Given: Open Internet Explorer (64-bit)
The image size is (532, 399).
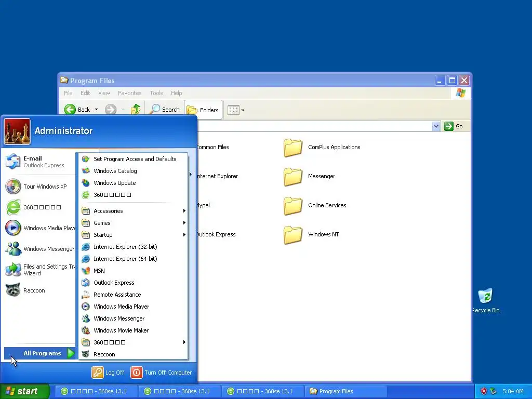Looking at the screenshot, I should tap(133, 259).
